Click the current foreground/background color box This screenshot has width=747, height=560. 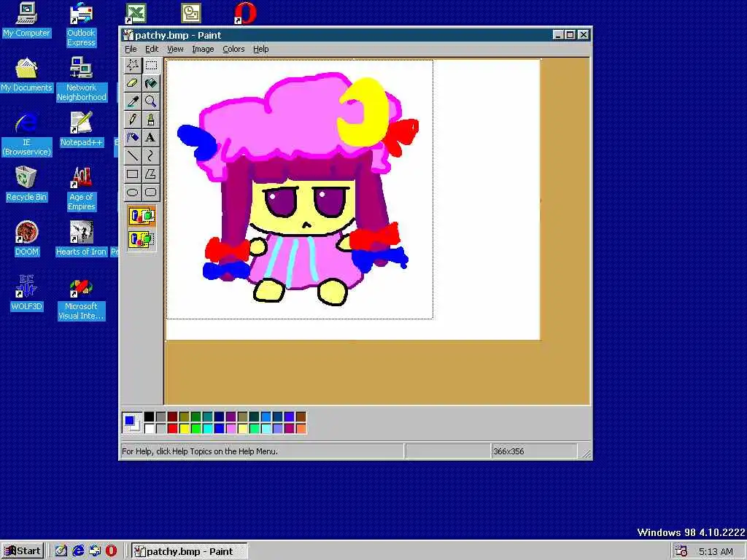(x=132, y=423)
